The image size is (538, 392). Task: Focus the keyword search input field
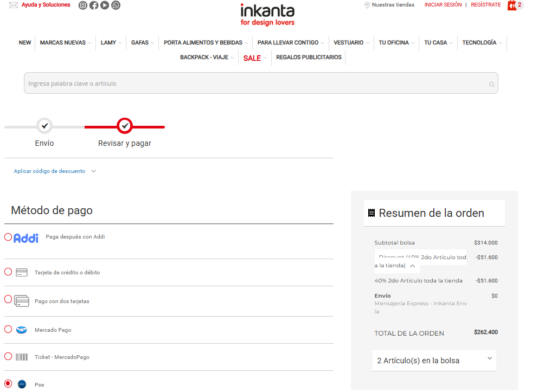click(261, 83)
